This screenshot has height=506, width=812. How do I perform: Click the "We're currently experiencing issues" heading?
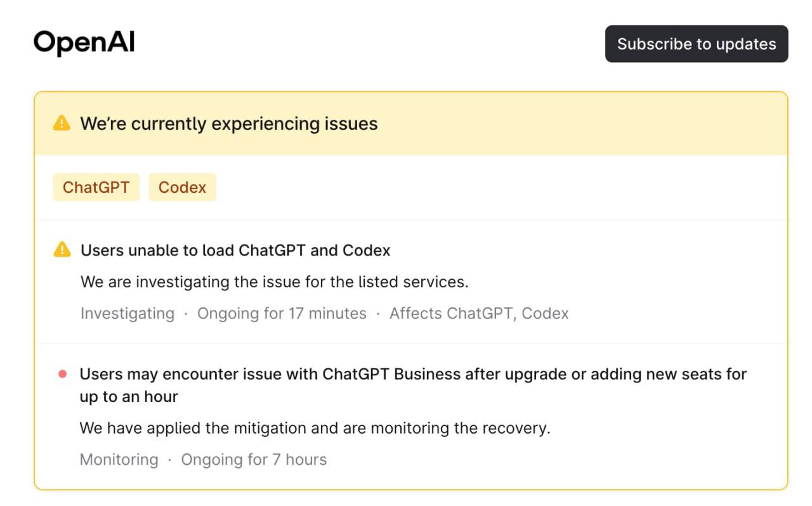[x=228, y=124]
